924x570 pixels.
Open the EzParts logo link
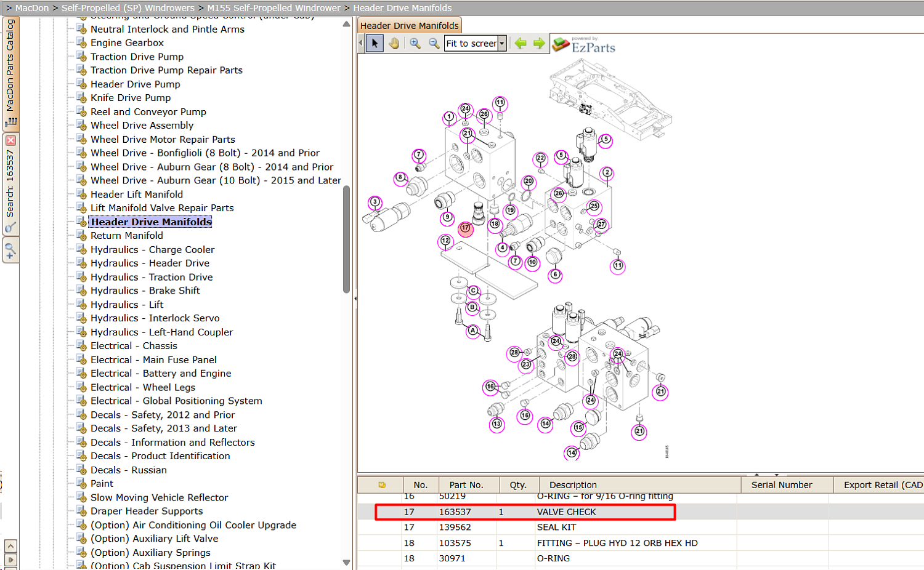tap(584, 45)
